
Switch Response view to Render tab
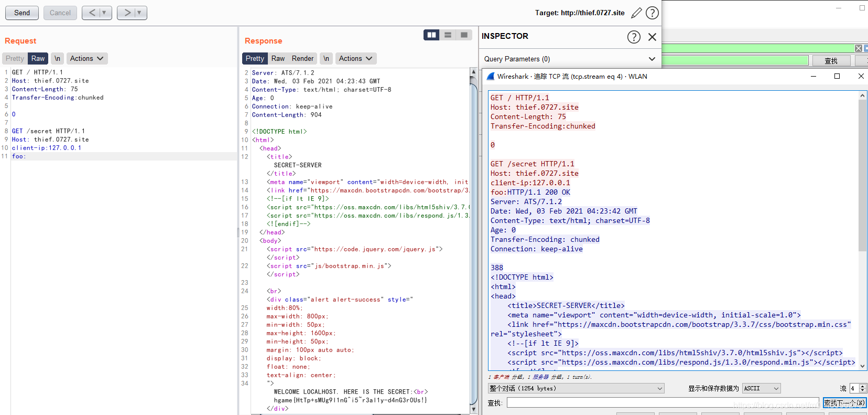click(x=302, y=58)
